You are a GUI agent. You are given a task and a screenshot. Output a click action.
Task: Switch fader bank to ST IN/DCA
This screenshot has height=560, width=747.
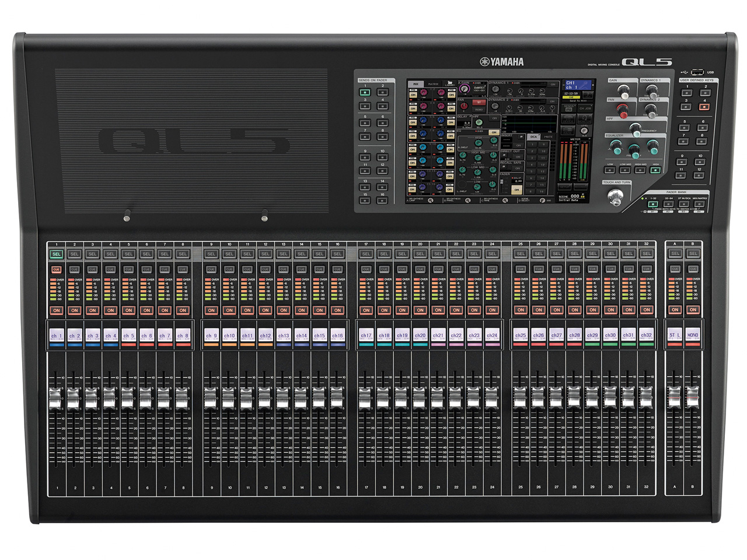tap(684, 204)
